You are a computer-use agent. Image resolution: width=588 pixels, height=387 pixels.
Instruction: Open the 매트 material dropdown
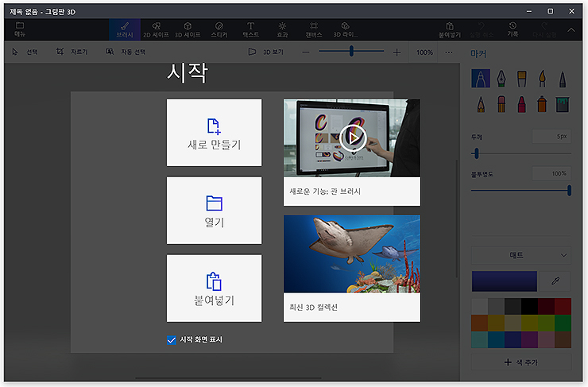(x=521, y=255)
